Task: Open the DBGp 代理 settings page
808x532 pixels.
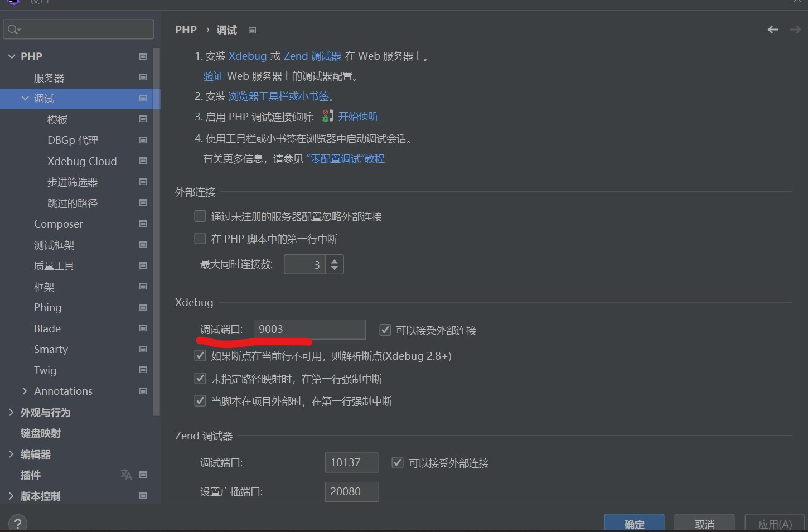Action: click(x=72, y=140)
